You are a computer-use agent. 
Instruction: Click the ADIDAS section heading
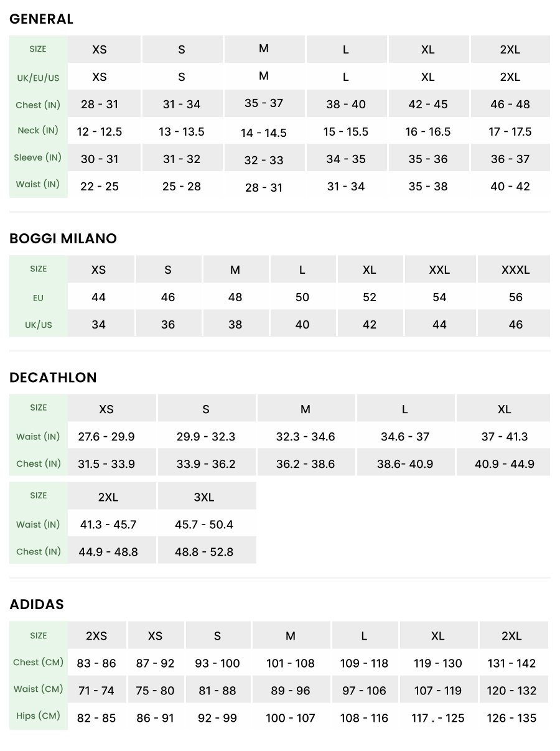tap(37, 605)
